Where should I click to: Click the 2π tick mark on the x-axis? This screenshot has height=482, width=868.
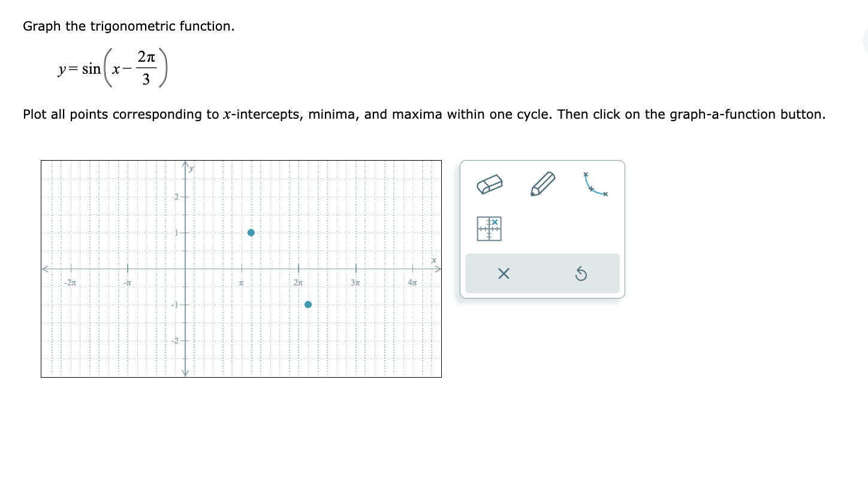tap(298, 269)
